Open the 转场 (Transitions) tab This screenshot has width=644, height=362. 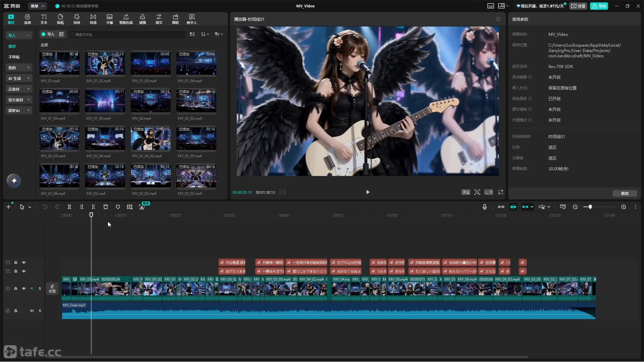(93, 19)
